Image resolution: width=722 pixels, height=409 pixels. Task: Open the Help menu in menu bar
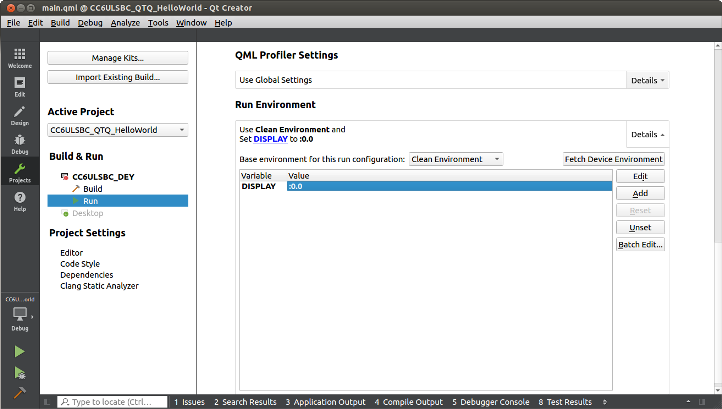(x=223, y=23)
